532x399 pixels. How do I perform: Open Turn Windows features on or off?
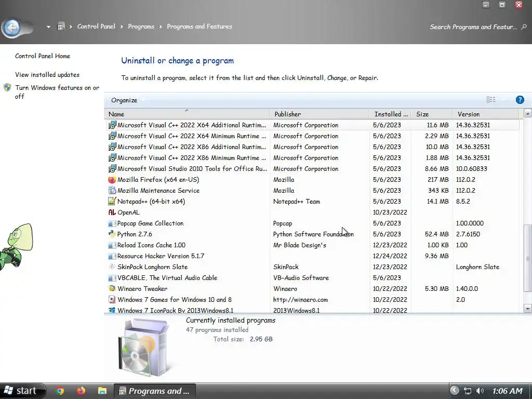pos(57,92)
